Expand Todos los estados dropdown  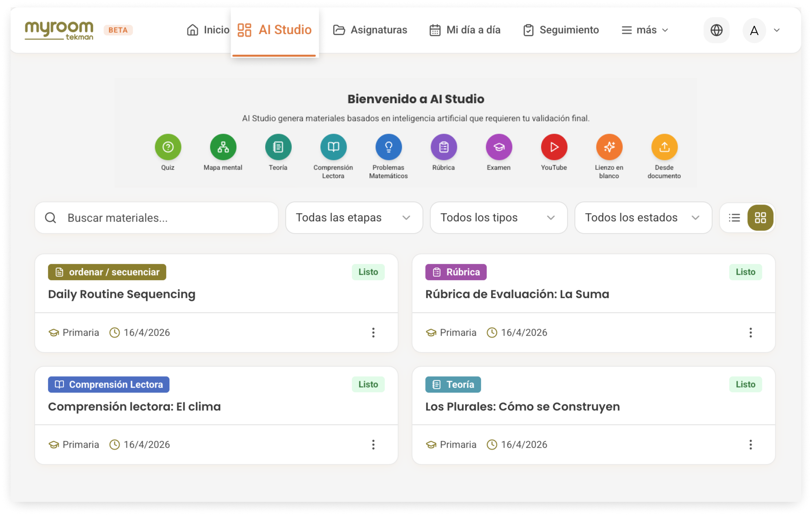pos(643,218)
